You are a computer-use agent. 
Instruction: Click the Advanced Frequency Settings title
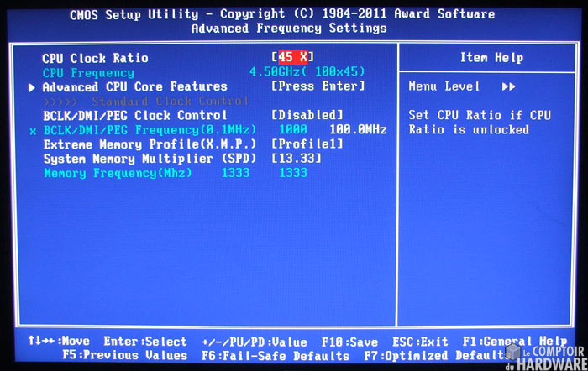point(289,29)
